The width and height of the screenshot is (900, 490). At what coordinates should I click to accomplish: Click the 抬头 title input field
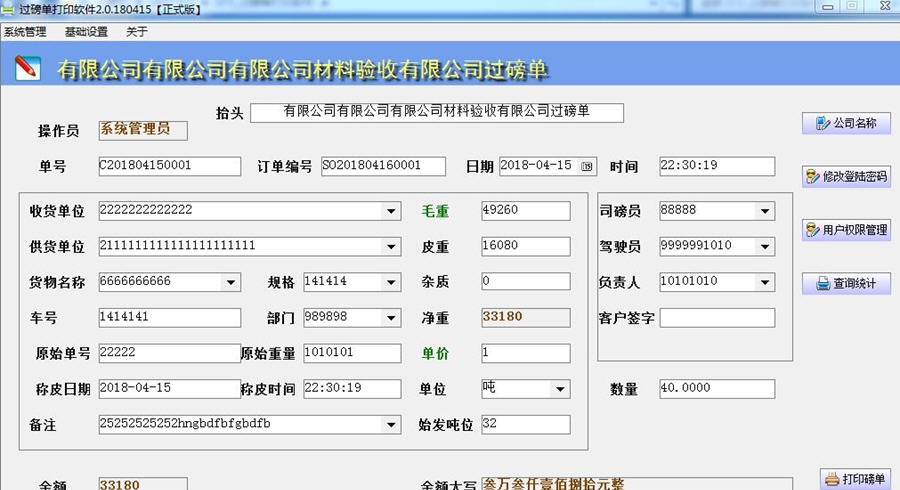tap(437, 112)
